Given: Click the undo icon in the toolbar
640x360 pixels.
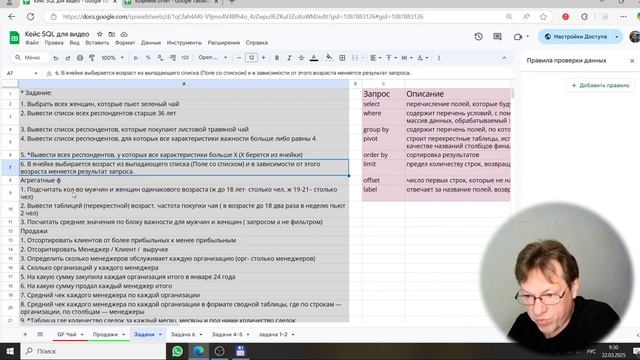Looking at the screenshot, I should point(56,58).
